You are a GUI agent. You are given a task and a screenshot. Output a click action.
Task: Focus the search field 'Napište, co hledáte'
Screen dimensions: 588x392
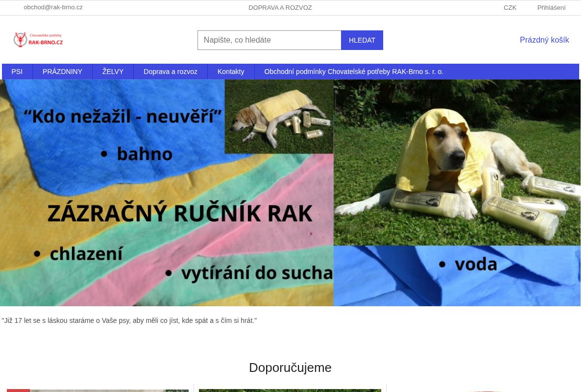click(x=269, y=40)
